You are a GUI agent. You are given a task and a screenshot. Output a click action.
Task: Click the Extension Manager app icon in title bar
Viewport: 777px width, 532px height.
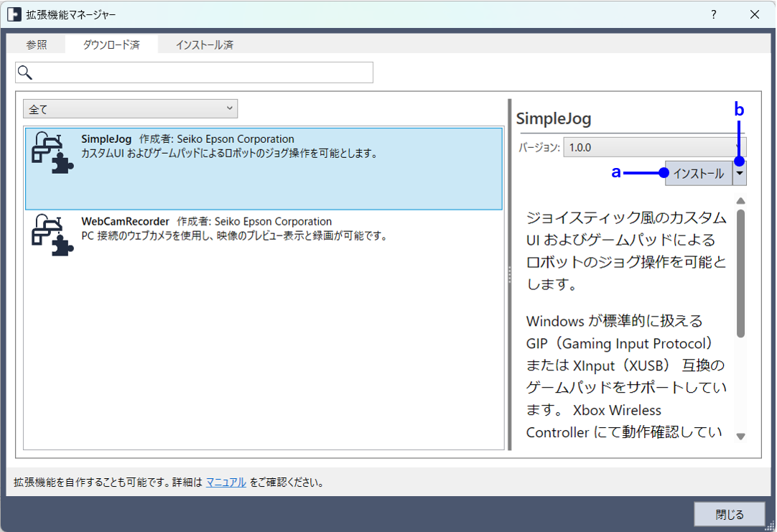point(14,14)
